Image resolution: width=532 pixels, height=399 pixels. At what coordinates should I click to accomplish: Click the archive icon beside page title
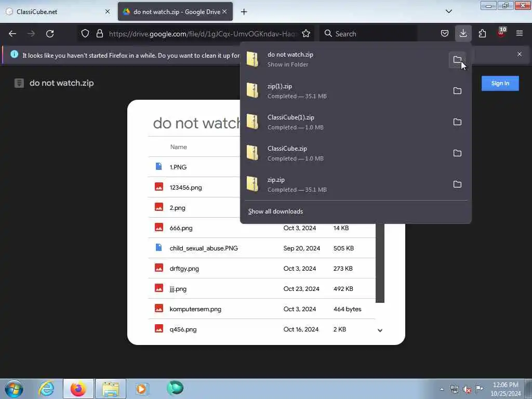click(x=19, y=83)
